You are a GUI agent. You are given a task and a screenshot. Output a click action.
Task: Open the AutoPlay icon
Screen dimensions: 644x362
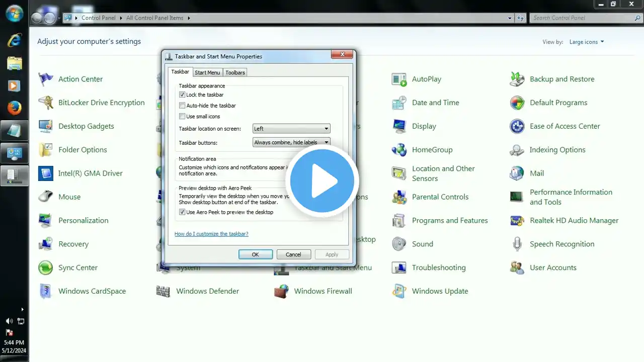click(399, 79)
